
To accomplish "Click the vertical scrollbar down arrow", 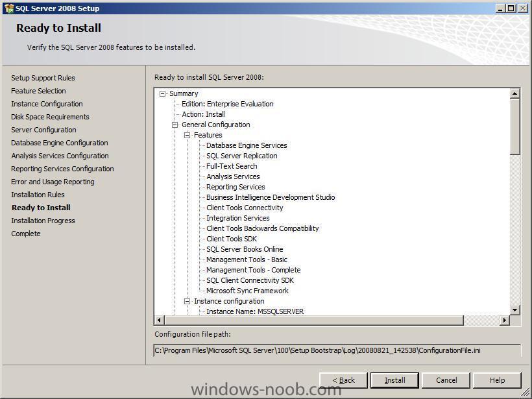I will tap(514, 309).
